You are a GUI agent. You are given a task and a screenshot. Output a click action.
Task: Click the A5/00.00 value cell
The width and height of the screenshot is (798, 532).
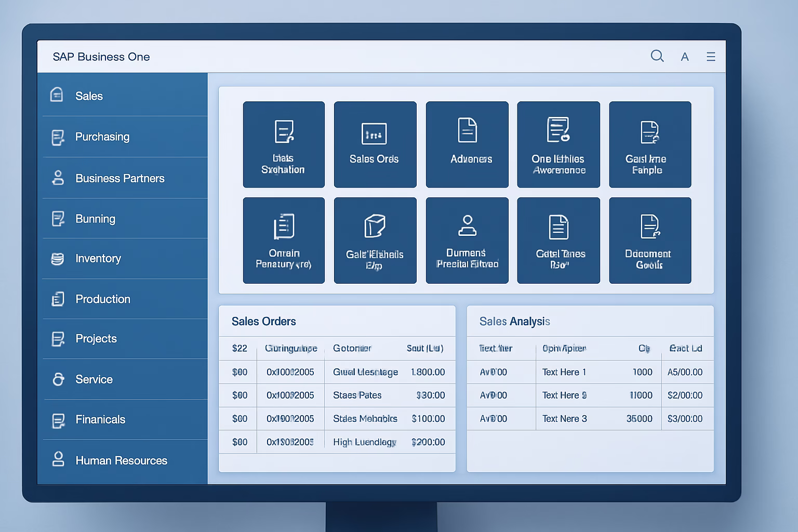(685, 372)
